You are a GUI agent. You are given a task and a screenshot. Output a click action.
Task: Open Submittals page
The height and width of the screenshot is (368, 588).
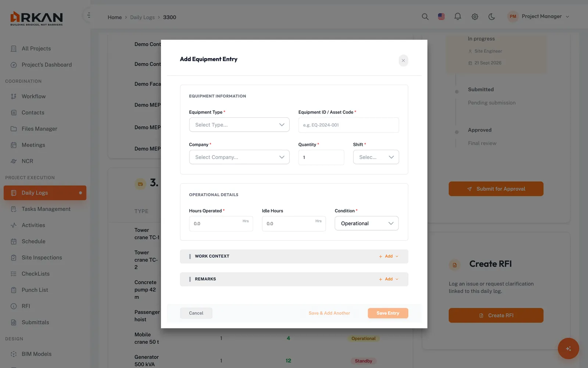pos(45,322)
